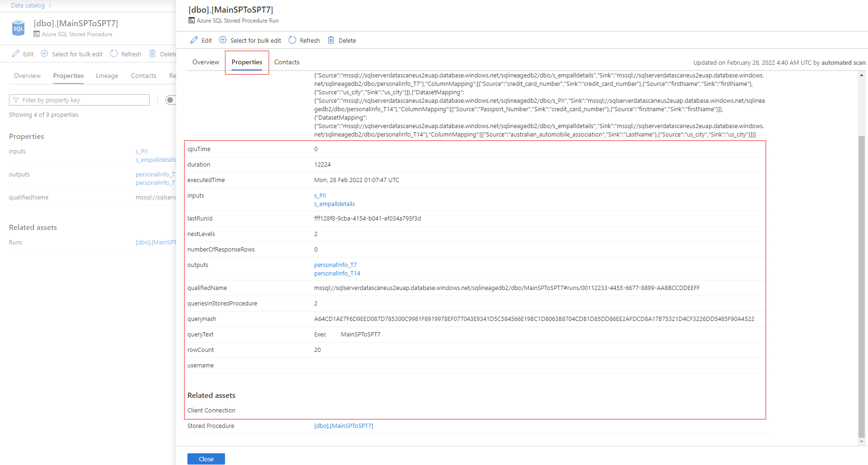
Task: Follow the [dbo].[MainSPToSPT7] Stored Procedure link
Action: click(343, 426)
